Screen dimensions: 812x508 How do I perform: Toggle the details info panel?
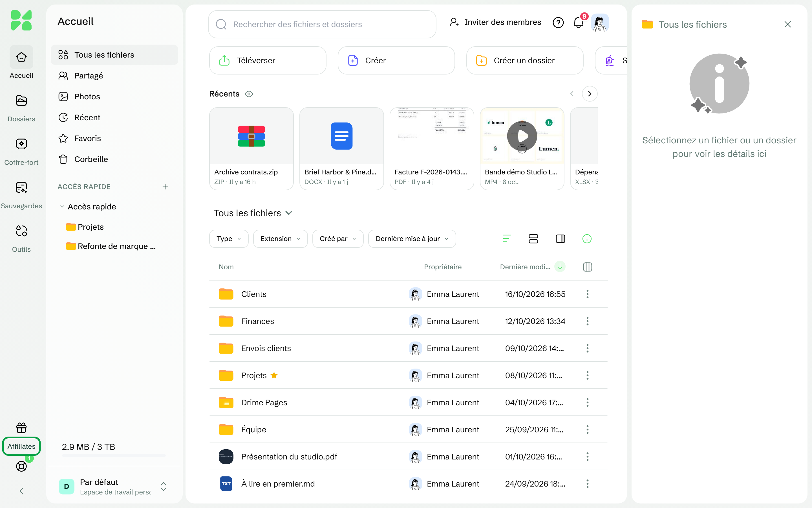(587, 239)
